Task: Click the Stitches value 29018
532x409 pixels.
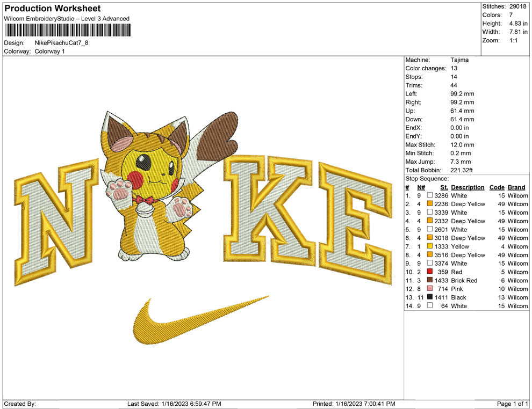Action: [x=517, y=6]
